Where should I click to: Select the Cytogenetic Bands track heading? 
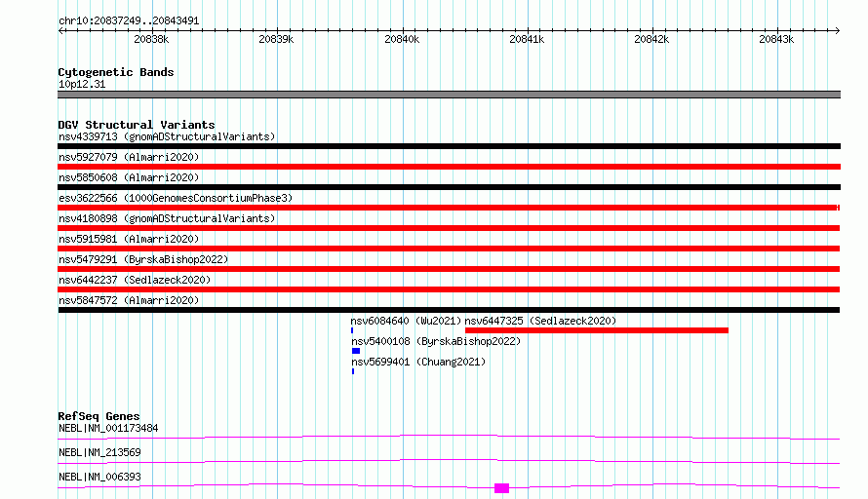coord(116,72)
